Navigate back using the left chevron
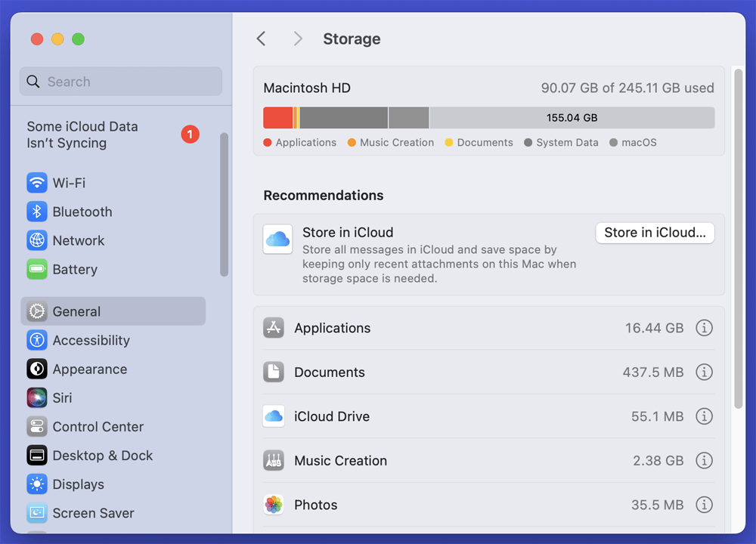The height and width of the screenshot is (544, 756). coord(261,38)
